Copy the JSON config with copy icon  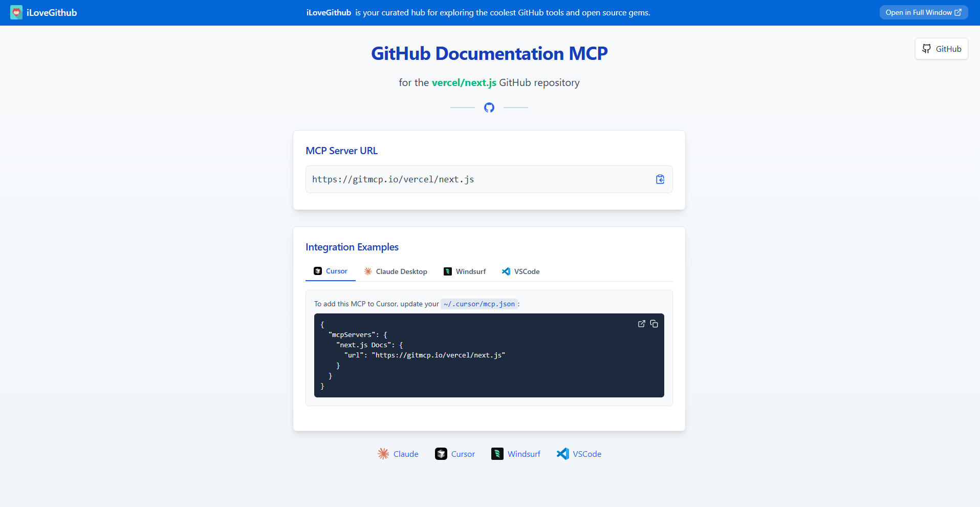click(654, 324)
